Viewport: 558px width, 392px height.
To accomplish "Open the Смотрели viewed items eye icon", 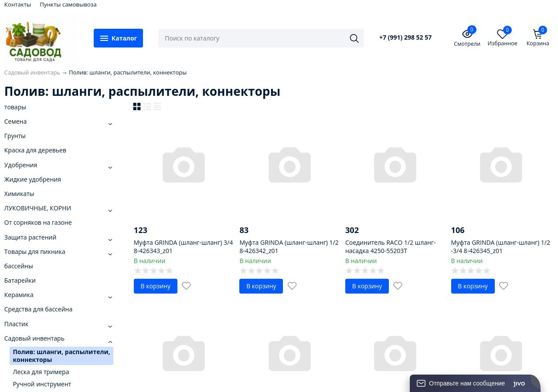I will point(467,34).
